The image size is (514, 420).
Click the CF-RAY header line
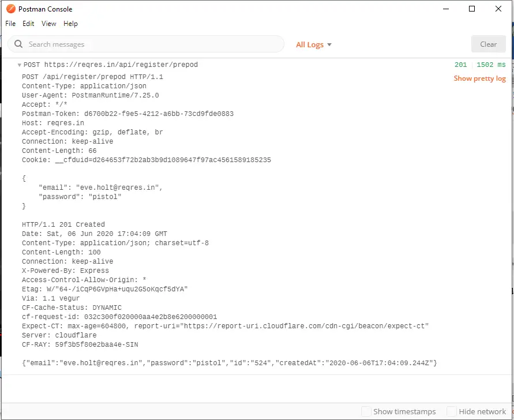tap(80, 344)
